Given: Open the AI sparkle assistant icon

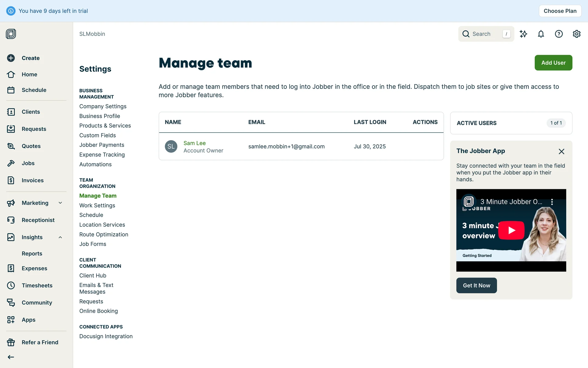Looking at the screenshot, I should point(523,34).
